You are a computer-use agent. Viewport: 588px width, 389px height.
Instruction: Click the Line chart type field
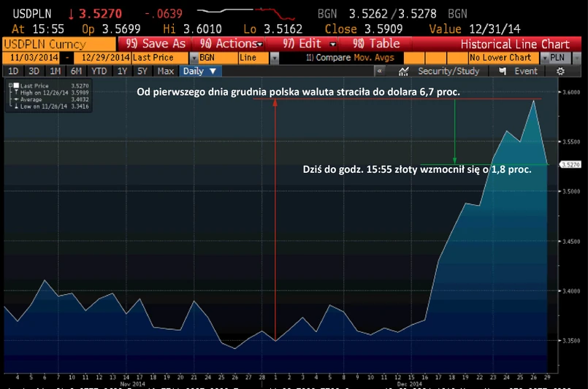254,58
